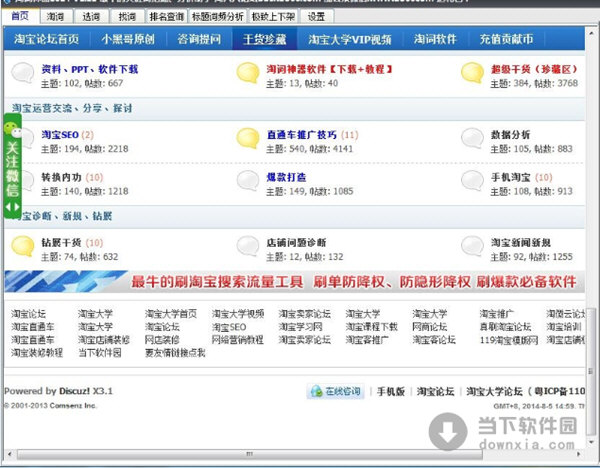Click bubble icon beside 爆款打造
600x468 pixels.
click(248, 181)
